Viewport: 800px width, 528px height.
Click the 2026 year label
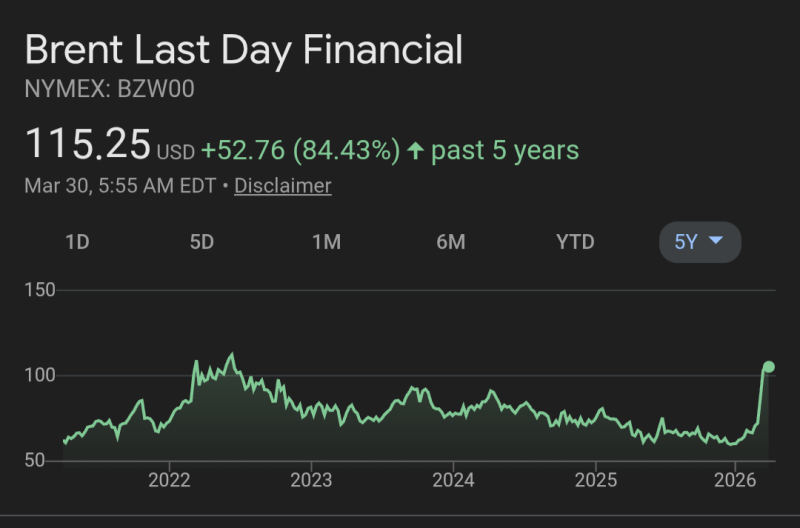point(735,479)
